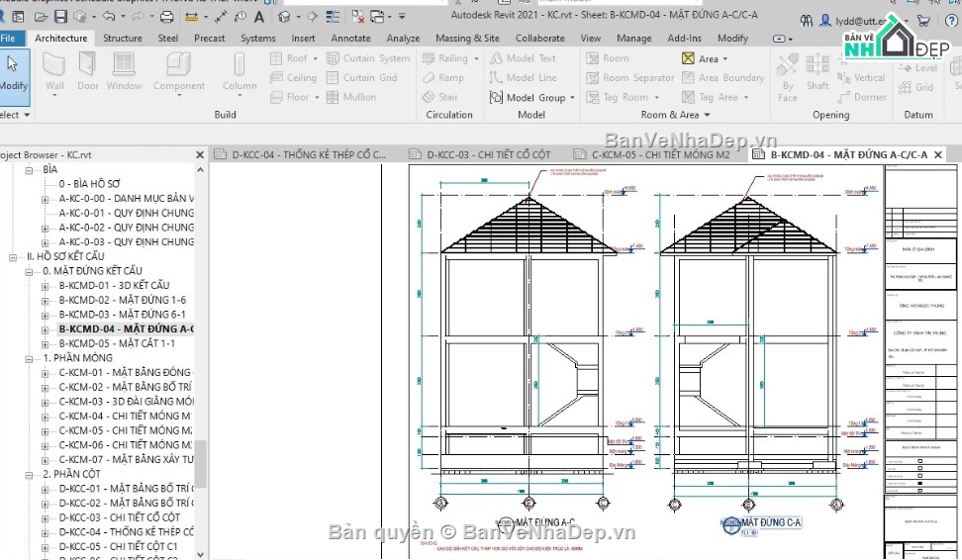
Task: Choose the Model Line tool
Action: pos(524,78)
